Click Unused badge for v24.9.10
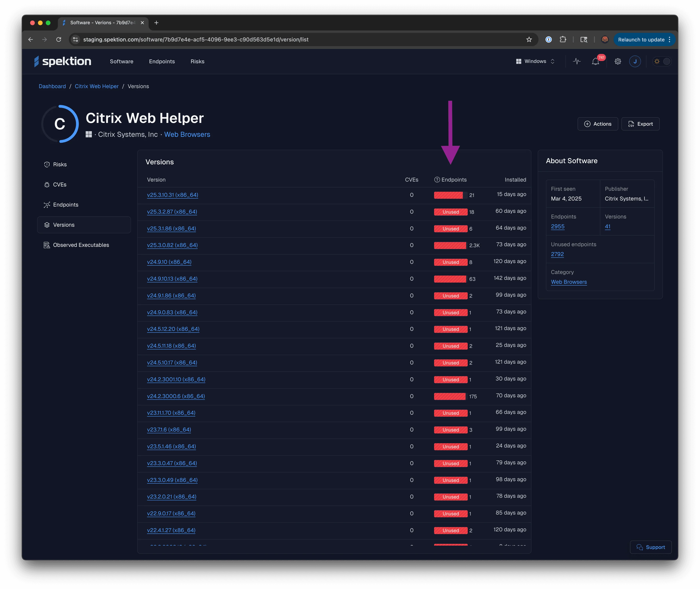 pyautogui.click(x=451, y=262)
